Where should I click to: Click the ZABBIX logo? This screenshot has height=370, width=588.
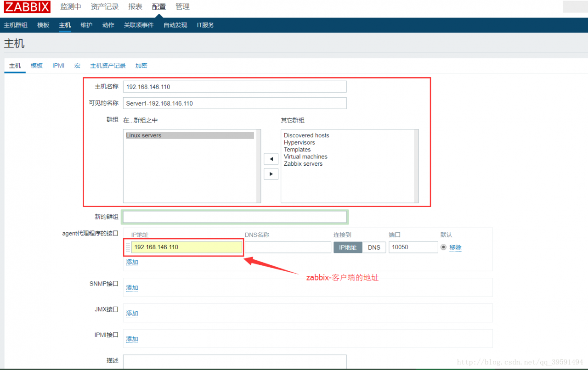[27, 6]
